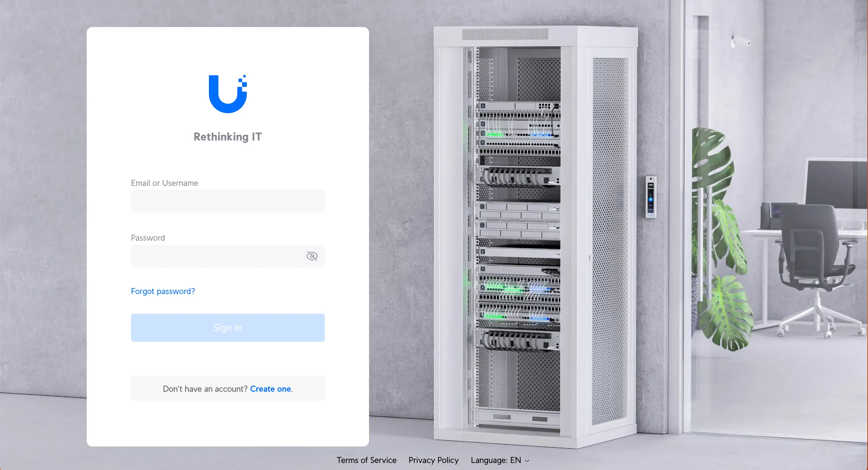Focus the Password input field
This screenshot has height=470, width=868.
pyautogui.click(x=228, y=256)
